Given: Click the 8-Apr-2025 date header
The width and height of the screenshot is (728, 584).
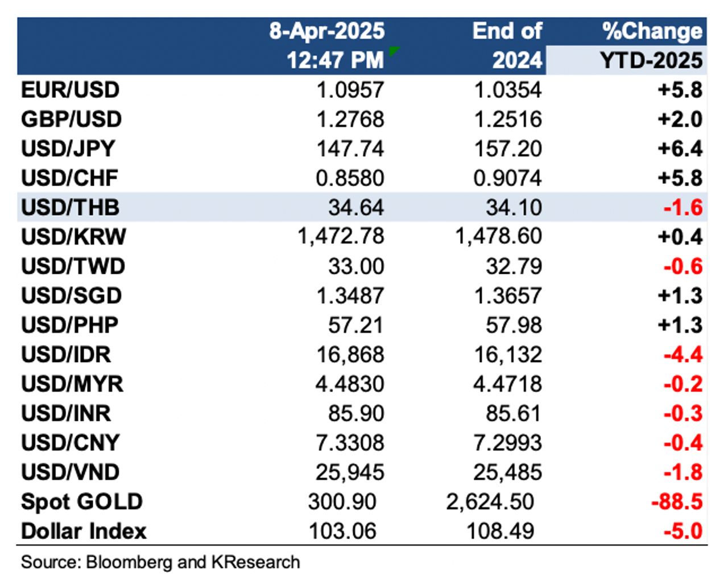Looking at the screenshot, I should point(327,31).
